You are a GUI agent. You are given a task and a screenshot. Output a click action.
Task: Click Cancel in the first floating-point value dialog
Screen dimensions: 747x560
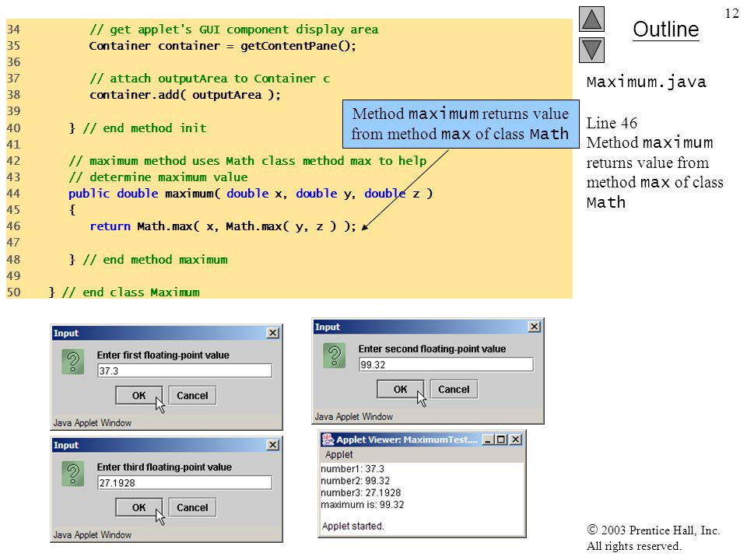coord(192,395)
